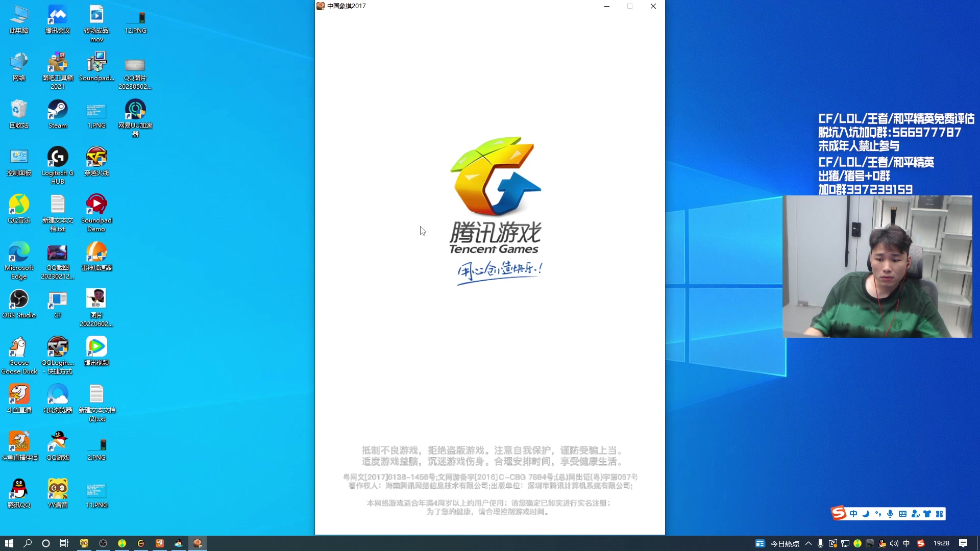Select the 1.PNG desktop file

tap(96, 114)
